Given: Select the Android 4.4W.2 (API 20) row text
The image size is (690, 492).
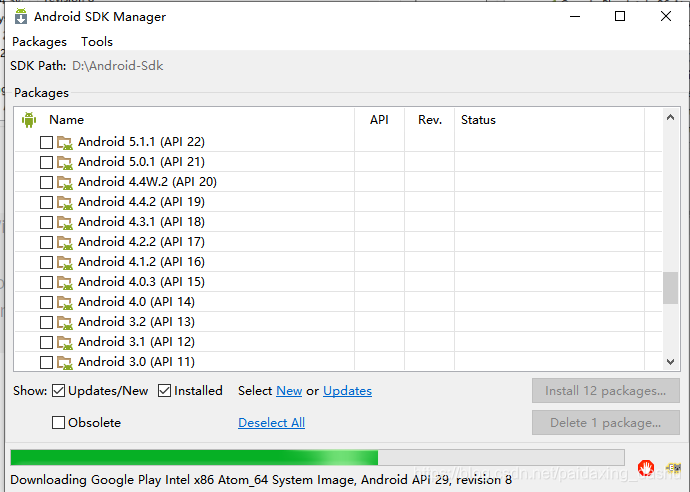Looking at the screenshot, I should pyautogui.click(x=147, y=182).
